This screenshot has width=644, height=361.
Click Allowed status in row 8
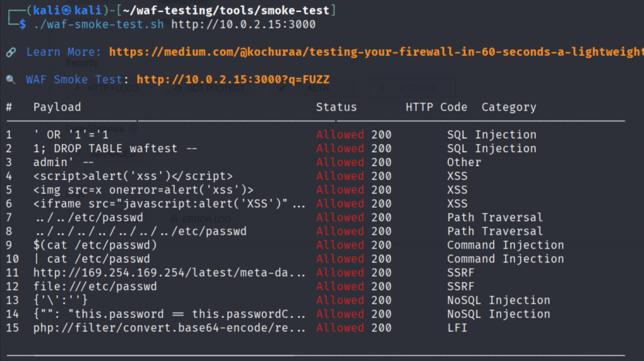[340, 231]
